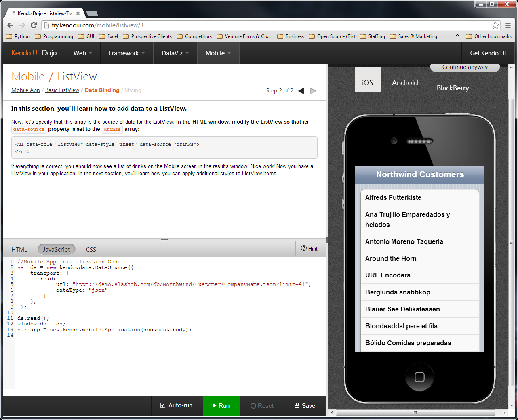Place cursor on the ds.read() code line
The image size is (518, 420).
[x=34, y=318]
